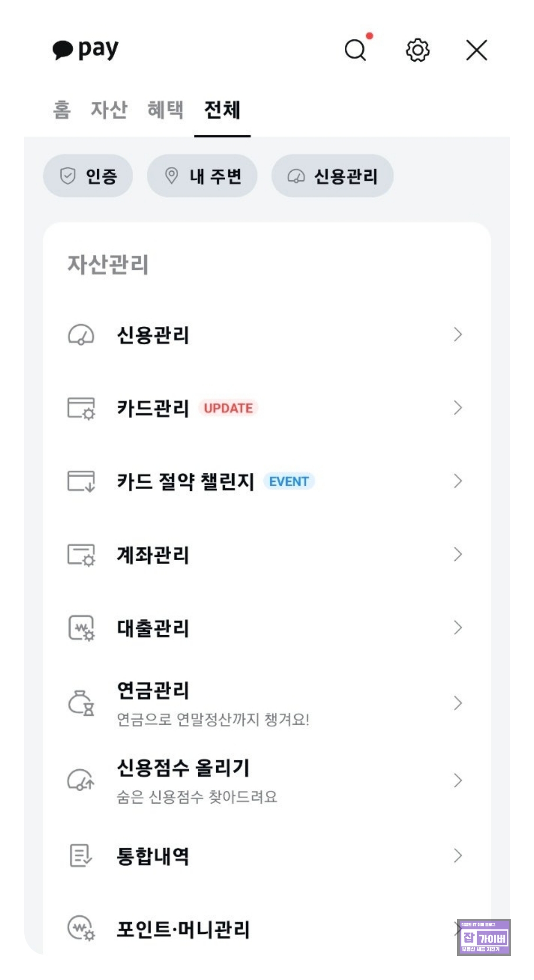Expand 통합내역 row chevron
Screen dimensions: 534x980
point(458,856)
